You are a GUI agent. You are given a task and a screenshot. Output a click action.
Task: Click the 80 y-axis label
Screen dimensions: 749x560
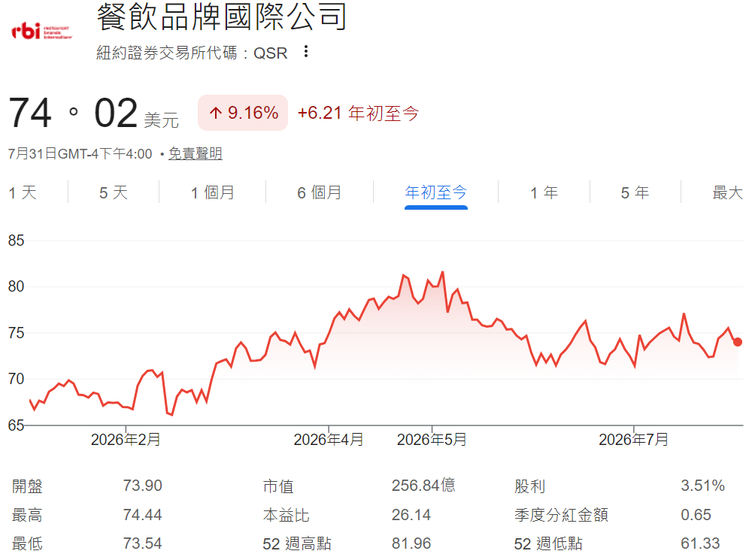(x=16, y=286)
